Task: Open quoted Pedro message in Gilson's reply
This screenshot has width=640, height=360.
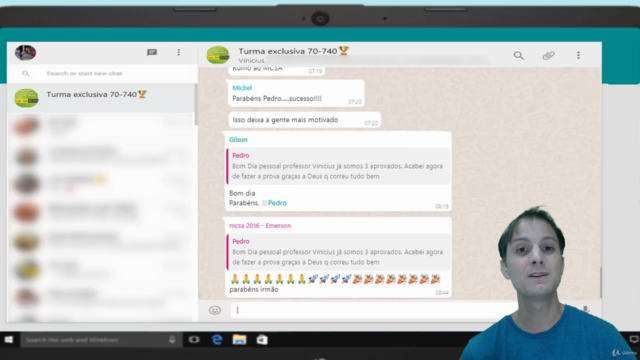Action: coord(338,166)
